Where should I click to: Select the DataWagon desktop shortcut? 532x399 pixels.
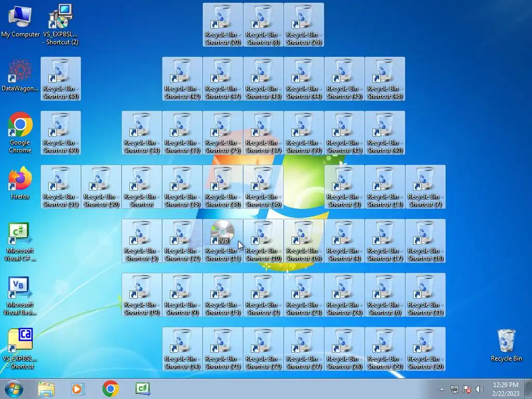click(x=20, y=75)
